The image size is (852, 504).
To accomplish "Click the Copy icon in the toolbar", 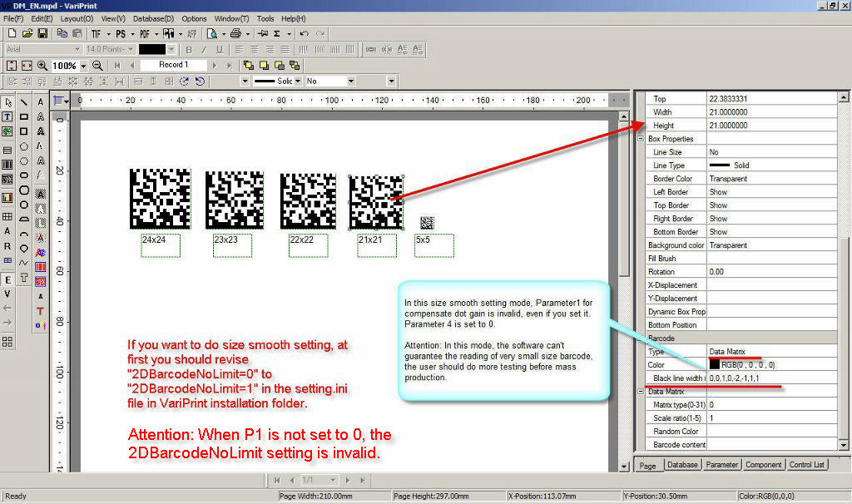I will pos(62,33).
